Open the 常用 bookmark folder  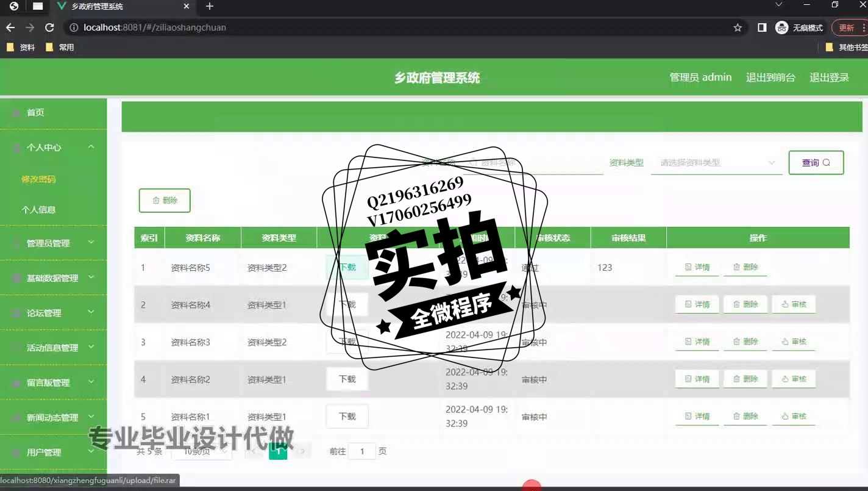coord(60,47)
